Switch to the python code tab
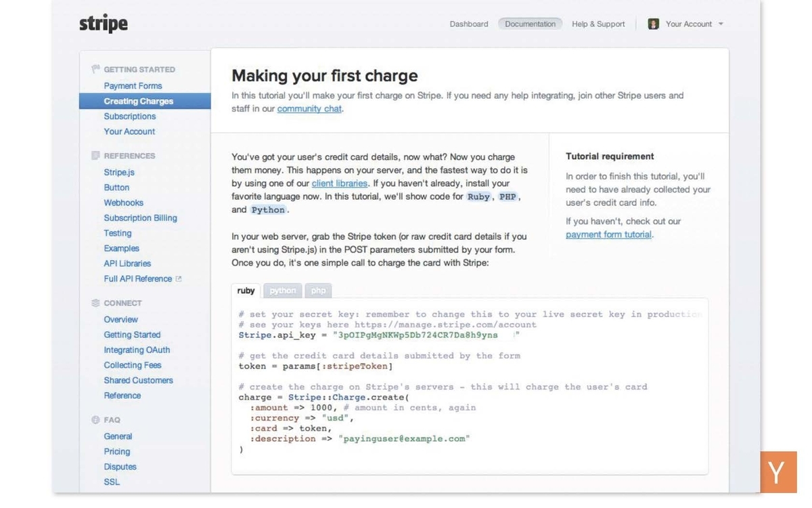The image size is (812, 508). pyautogui.click(x=283, y=291)
